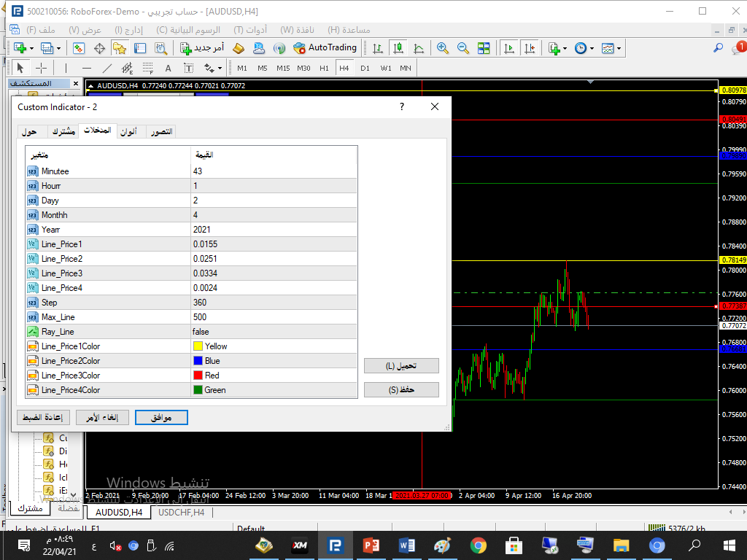Screen dimensions: 747x560
Task: Open Google Chrome from the taskbar
Action: point(478,545)
